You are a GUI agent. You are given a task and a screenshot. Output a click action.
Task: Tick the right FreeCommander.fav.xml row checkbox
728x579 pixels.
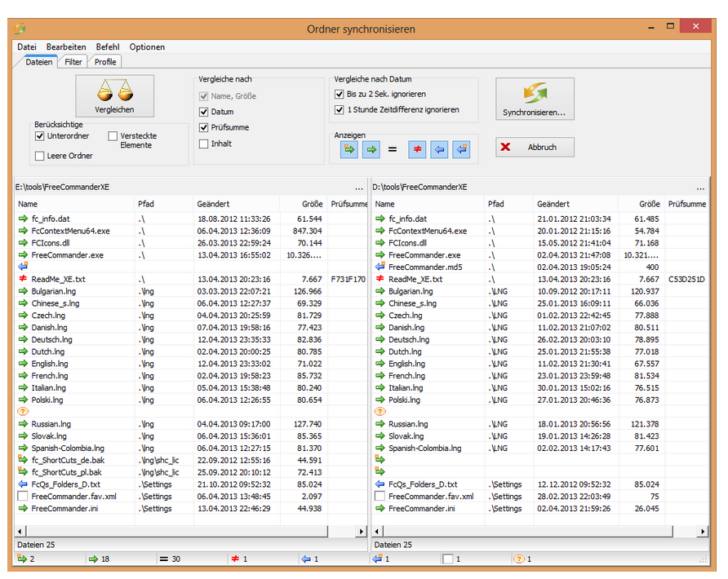click(x=380, y=497)
